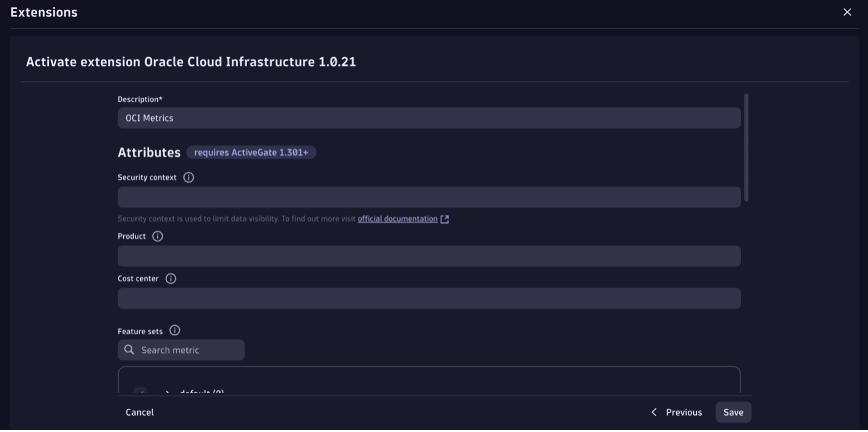Save the extension configuration
Viewport: 868px width, 432px height.
click(x=733, y=412)
